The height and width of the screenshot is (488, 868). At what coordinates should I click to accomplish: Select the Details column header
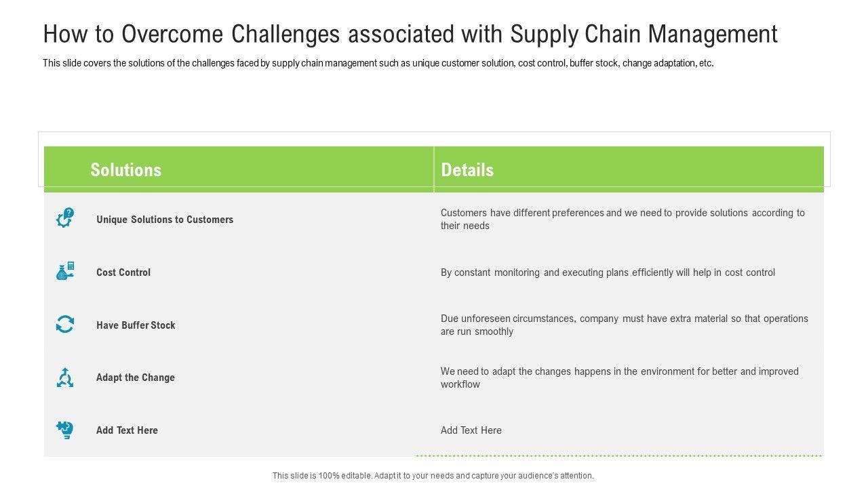467,169
